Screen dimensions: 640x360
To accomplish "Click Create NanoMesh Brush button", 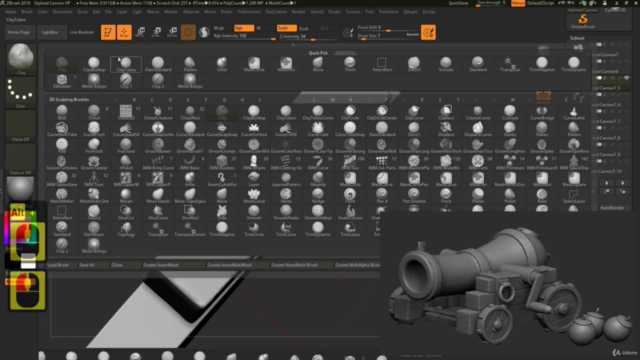I will (x=300, y=265).
